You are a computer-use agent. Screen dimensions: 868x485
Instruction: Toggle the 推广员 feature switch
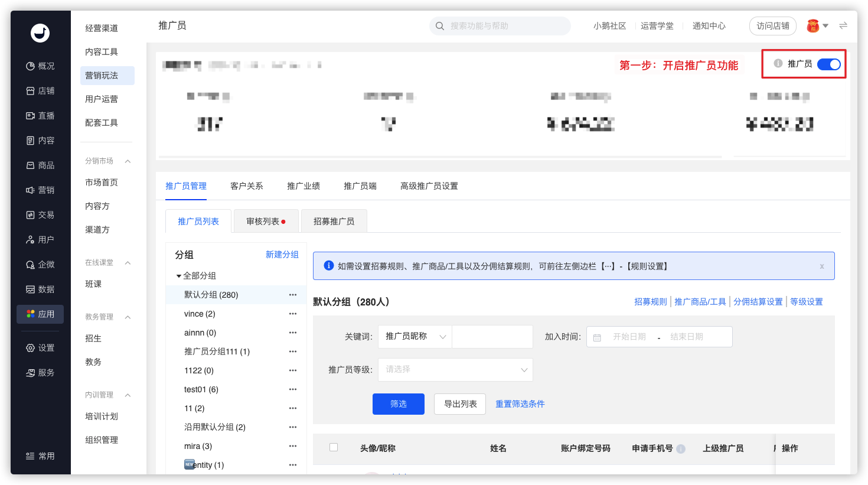(829, 64)
